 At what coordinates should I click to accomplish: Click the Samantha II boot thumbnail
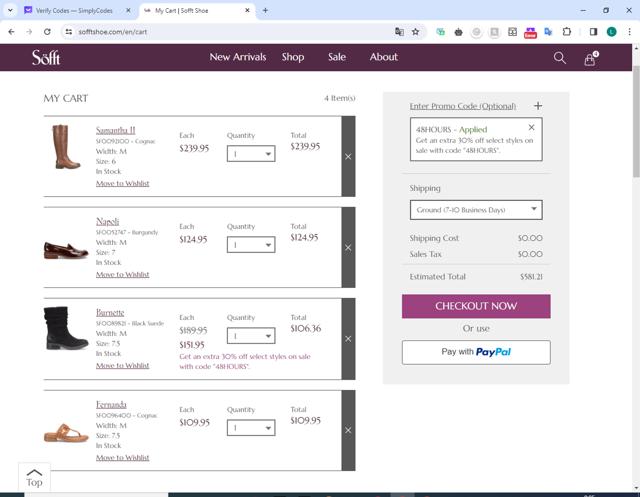pos(66,147)
